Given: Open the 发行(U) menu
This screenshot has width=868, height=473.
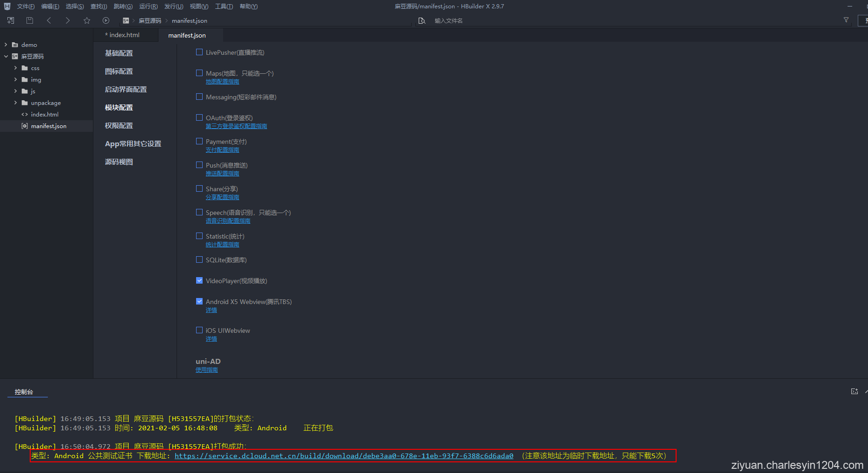Looking at the screenshot, I should pyautogui.click(x=173, y=6).
